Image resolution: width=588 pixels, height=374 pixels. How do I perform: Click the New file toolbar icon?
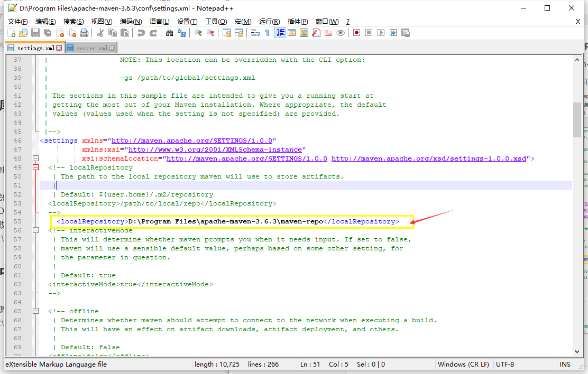tap(12, 33)
